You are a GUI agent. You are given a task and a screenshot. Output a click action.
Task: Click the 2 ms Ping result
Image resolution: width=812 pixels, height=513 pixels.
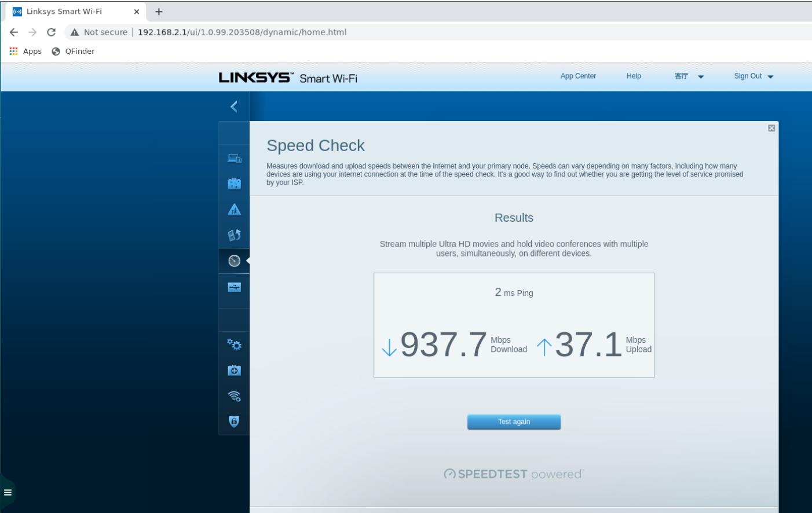(x=514, y=292)
